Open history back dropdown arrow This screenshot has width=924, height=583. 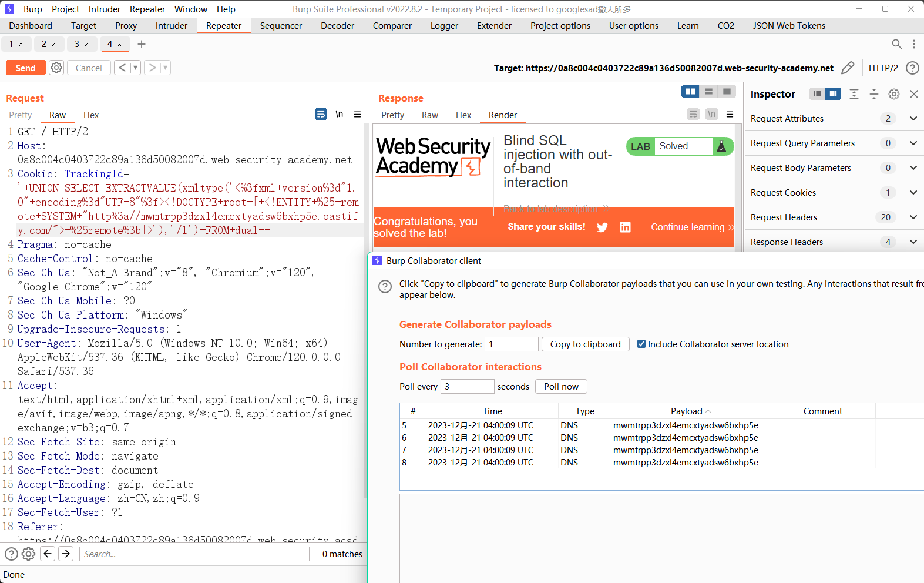click(x=135, y=68)
